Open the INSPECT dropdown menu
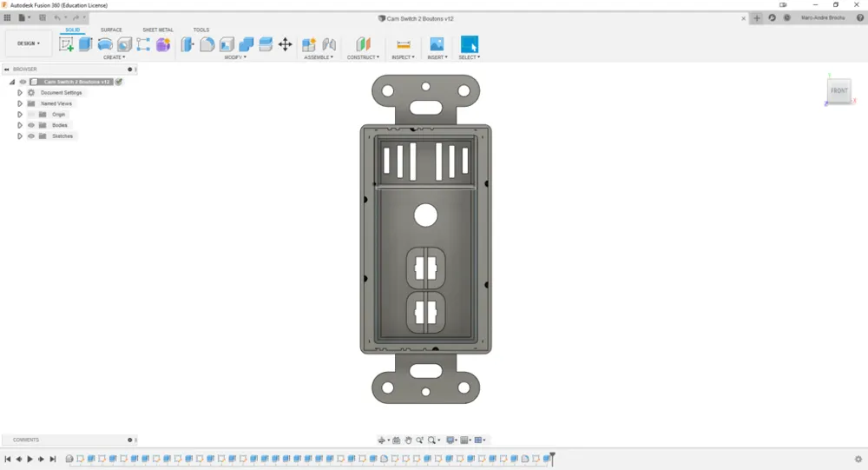Image resolution: width=868 pixels, height=470 pixels. pyautogui.click(x=403, y=57)
